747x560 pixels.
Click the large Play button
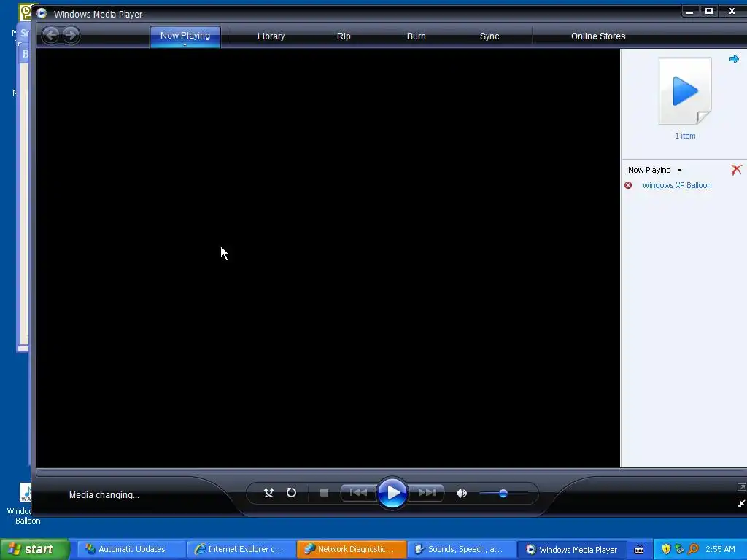click(392, 493)
